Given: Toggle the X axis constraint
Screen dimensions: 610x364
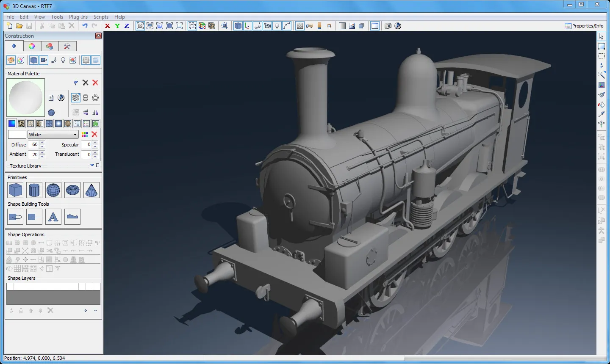Looking at the screenshot, I should (107, 26).
